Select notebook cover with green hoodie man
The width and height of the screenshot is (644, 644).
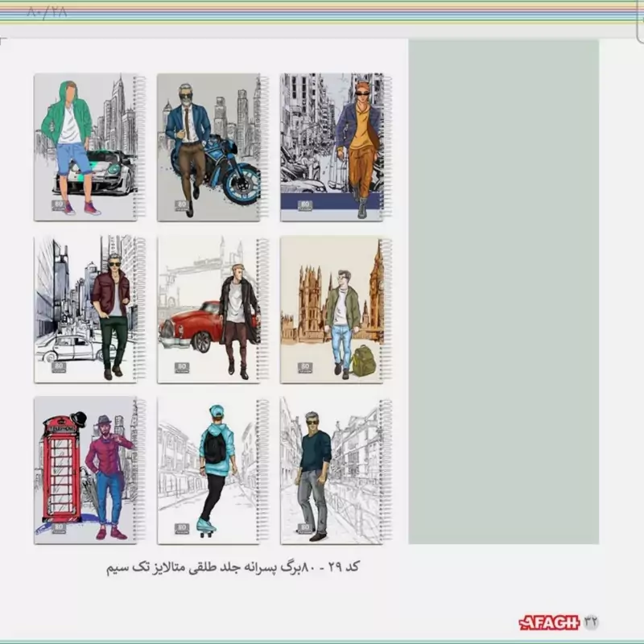click(89, 147)
